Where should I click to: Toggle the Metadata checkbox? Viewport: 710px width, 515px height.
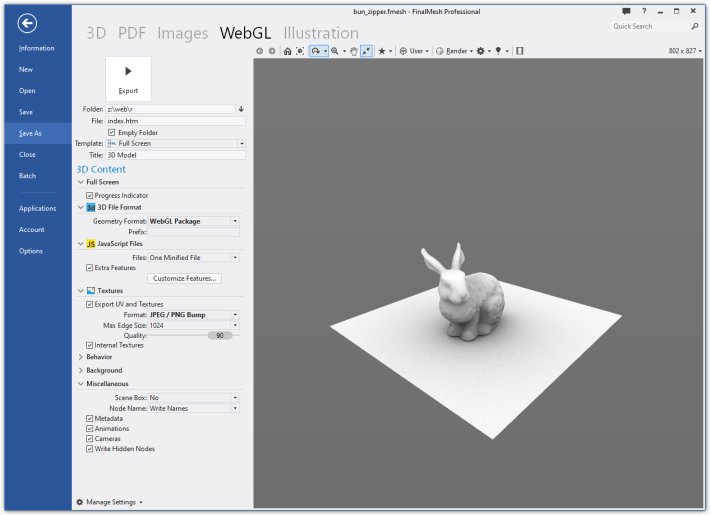point(90,419)
